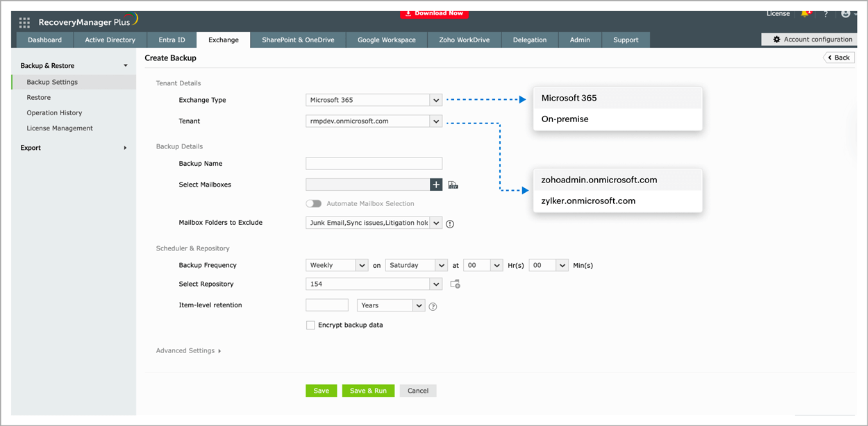The height and width of the screenshot is (426, 868).
Task: Click the add repository icon
Action: tap(456, 284)
